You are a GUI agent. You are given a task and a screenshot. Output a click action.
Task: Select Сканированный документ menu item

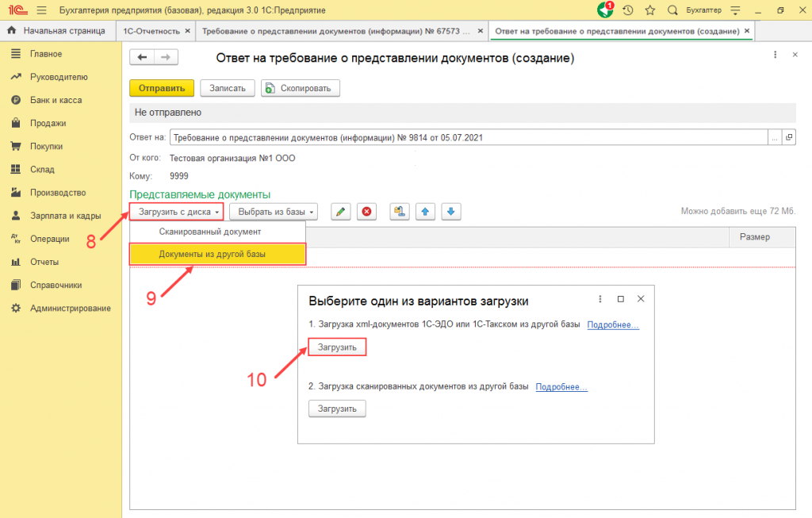[217, 232]
